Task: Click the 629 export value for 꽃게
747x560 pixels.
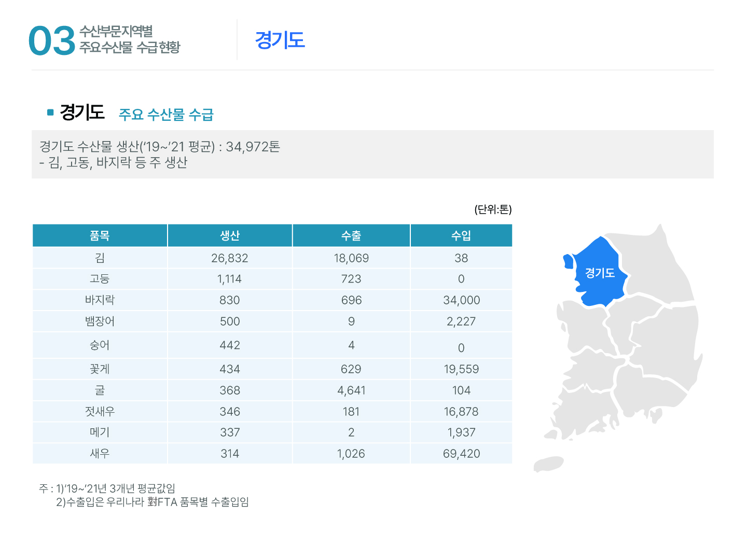Action: coord(351,369)
